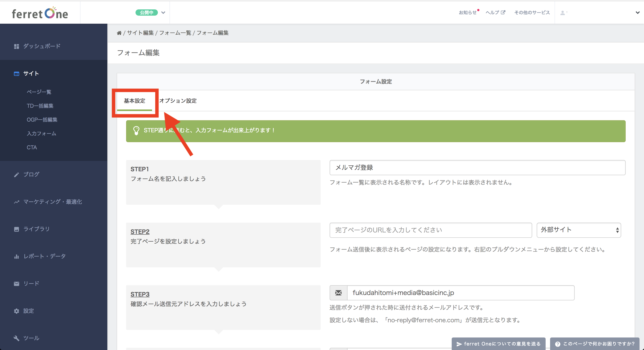
Task: Open ツール menu in sidebar
Action: [x=31, y=338]
